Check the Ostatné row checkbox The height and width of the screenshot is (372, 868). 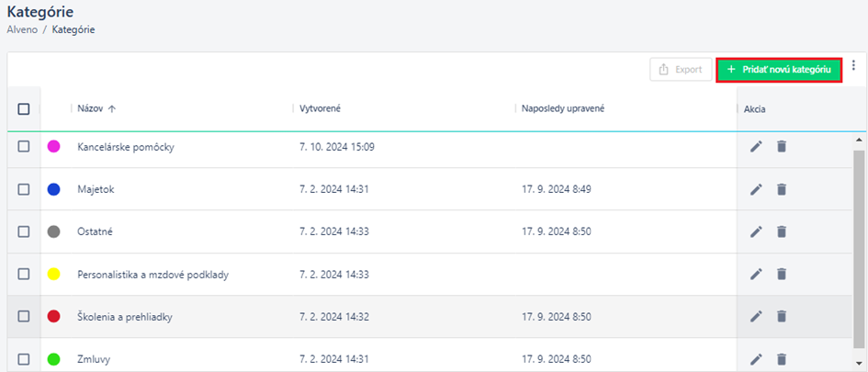tap(24, 231)
